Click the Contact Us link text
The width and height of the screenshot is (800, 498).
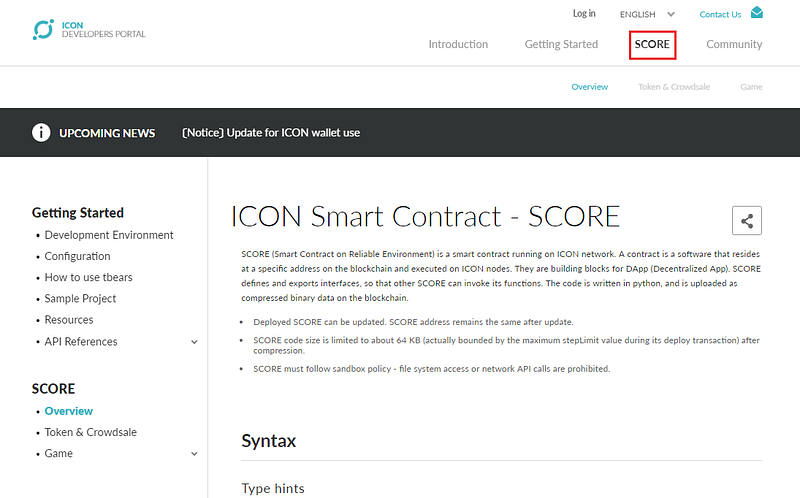720,14
